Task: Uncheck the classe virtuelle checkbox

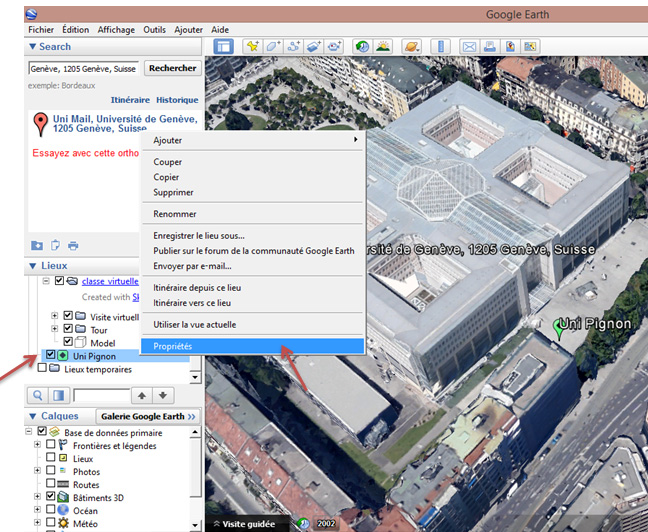Action: click(60, 281)
